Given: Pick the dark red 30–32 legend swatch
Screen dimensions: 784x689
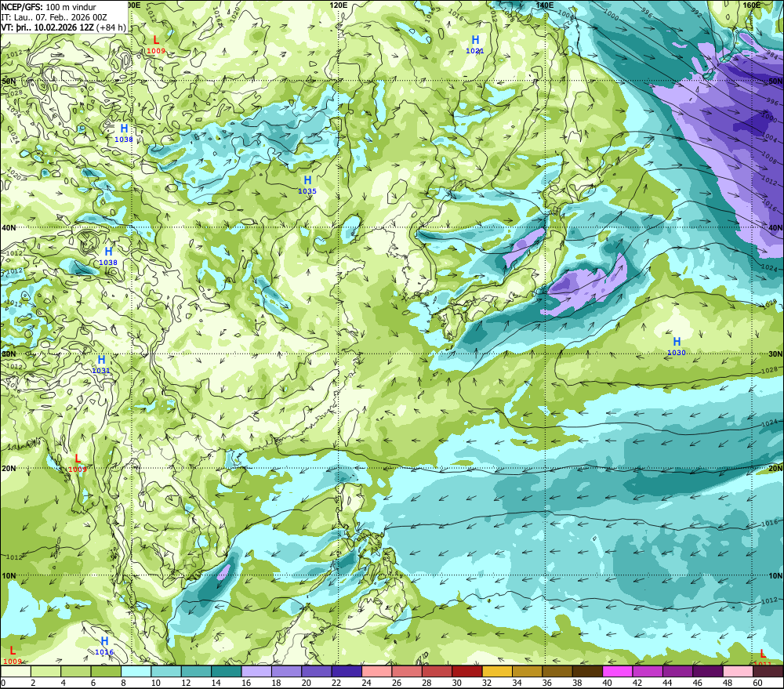Looking at the screenshot, I should 467,671.
